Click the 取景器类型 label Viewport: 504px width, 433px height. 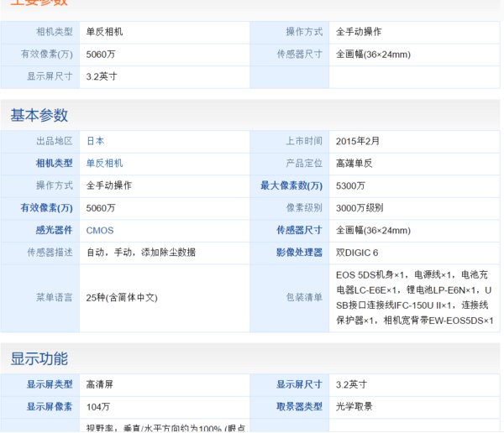[299, 407]
